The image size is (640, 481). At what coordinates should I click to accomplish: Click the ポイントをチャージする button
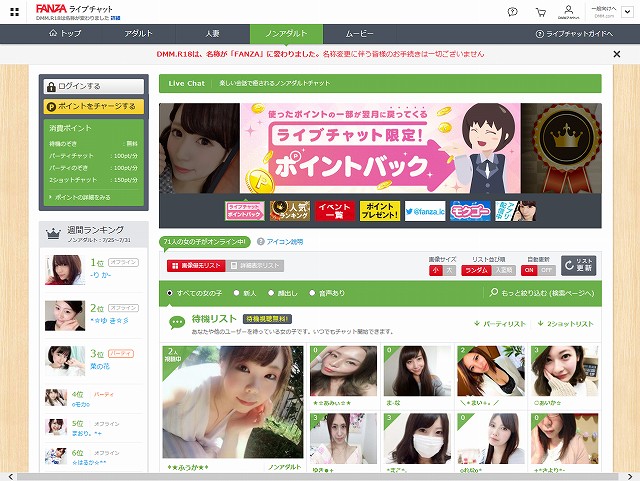click(x=93, y=106)
